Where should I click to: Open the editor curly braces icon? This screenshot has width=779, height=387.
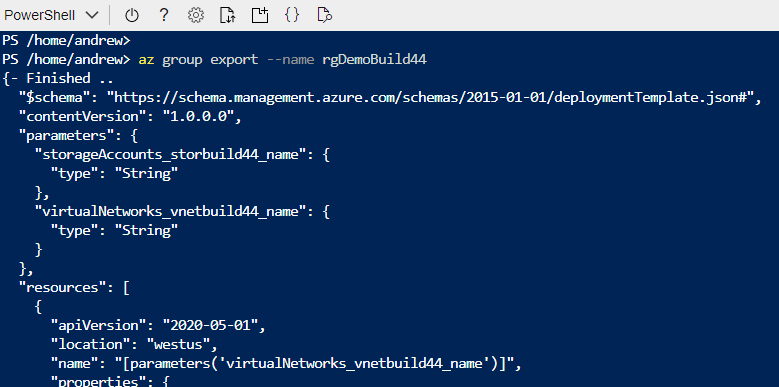click(x=292, y=15)
